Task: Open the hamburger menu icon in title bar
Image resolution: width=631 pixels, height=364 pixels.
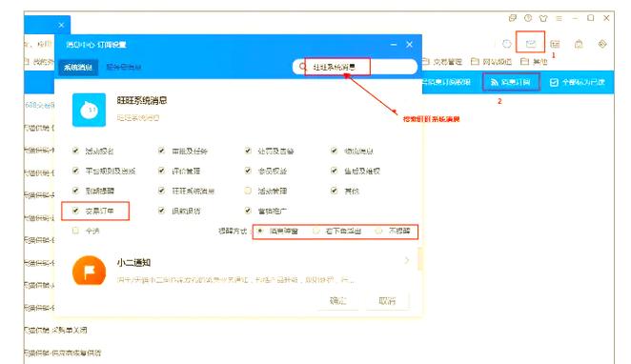Action: tap(559, 18)
